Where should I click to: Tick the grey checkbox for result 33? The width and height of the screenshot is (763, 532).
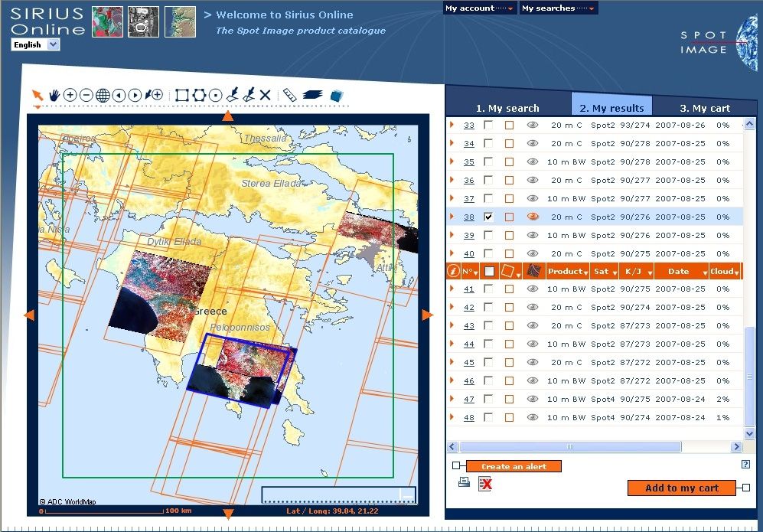tap(488, 125)
